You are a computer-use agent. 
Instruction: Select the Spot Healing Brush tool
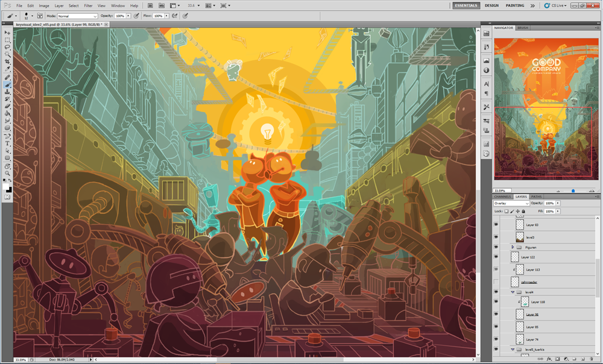[x=7, y=78]
